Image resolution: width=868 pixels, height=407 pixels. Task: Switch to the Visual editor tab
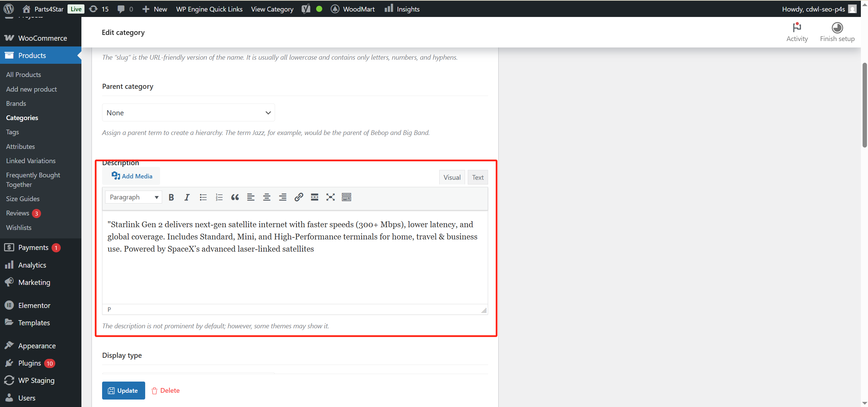pyautogui.click(x=452, y=177)
